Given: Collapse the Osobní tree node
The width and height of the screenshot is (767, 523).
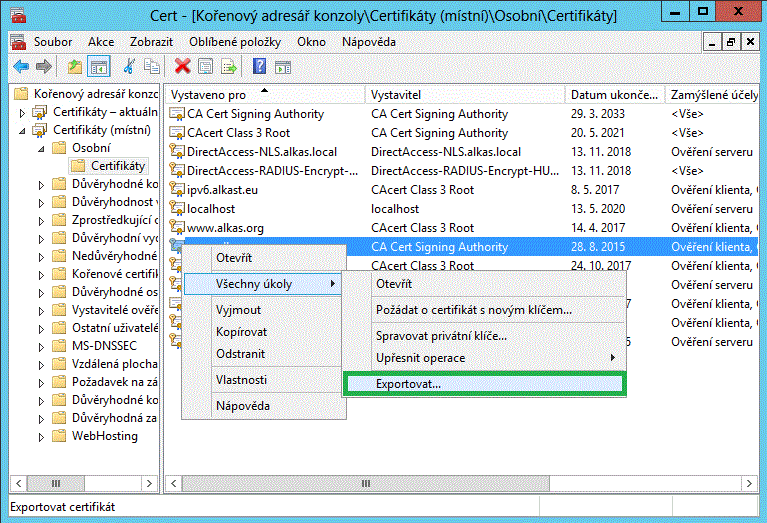Looking at the screenshot, I should 40,148.
